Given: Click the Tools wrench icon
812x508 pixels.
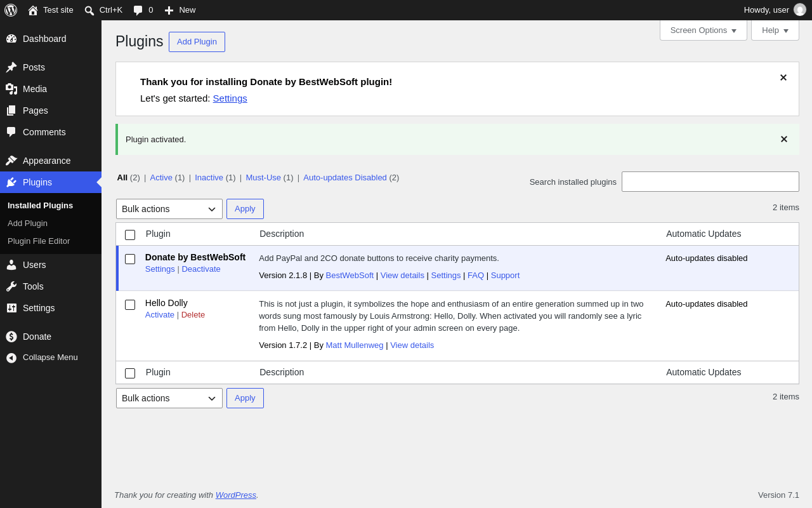Looking at the screenshot, I should [11, 286].
